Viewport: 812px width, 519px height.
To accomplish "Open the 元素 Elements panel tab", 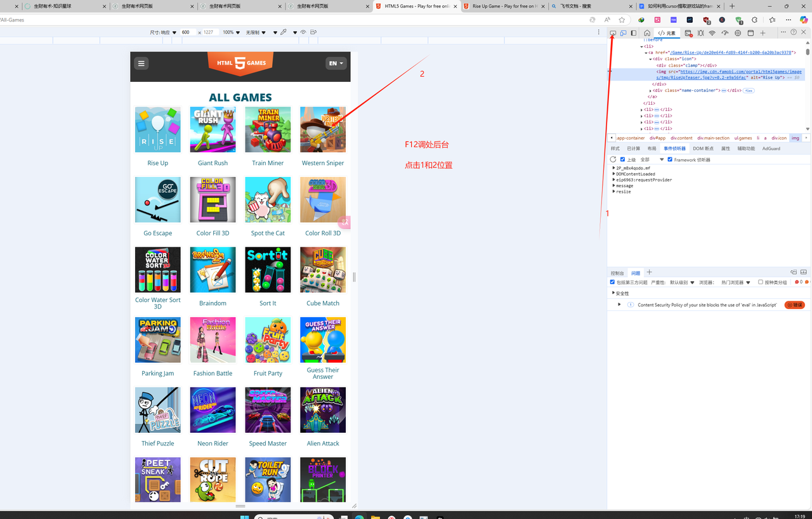I will 667,33.
